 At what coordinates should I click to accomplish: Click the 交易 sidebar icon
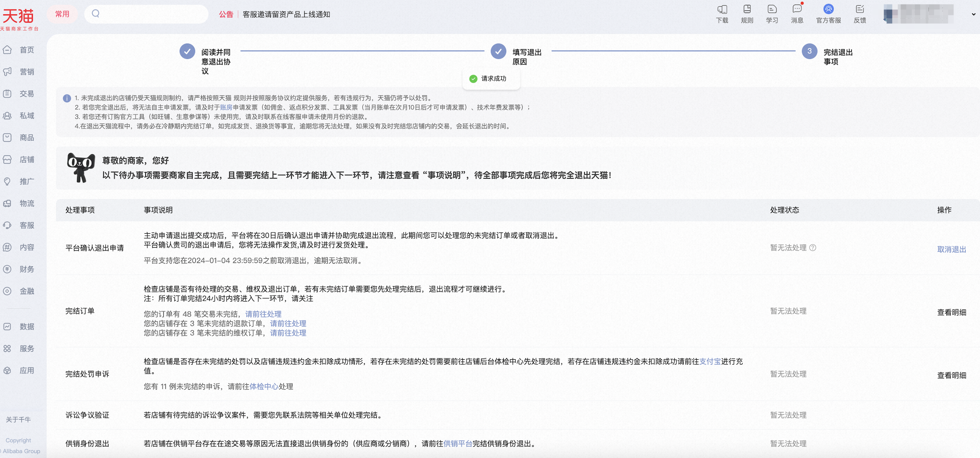pos(7,94)
